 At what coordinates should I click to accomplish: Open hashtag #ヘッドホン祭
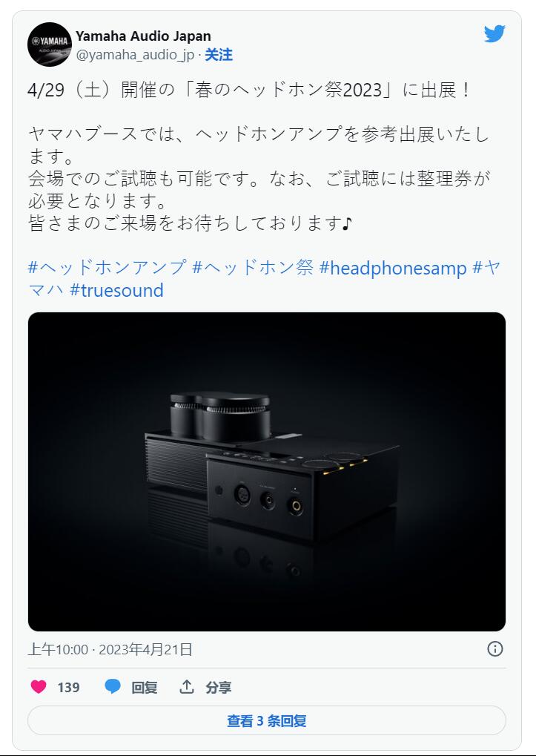(x=253, y=268)
